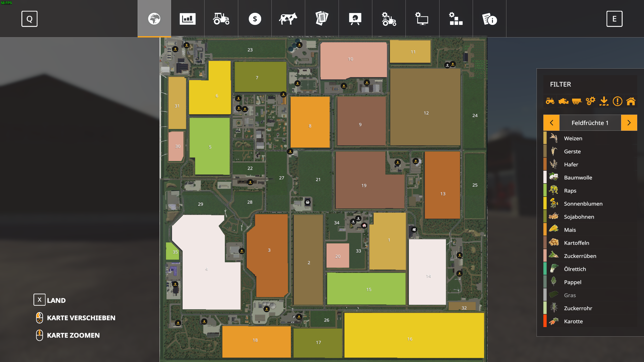Toggle the unloading points filter icon
Image resolution: width=644 pixels, height=362 pixels.
(604, 101)
